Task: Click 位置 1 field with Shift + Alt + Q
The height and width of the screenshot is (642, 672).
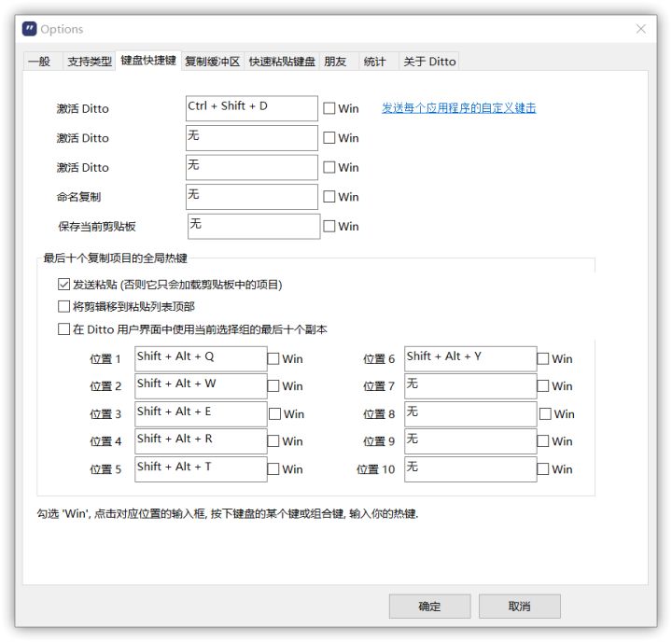Action: (x=201, y=358)
